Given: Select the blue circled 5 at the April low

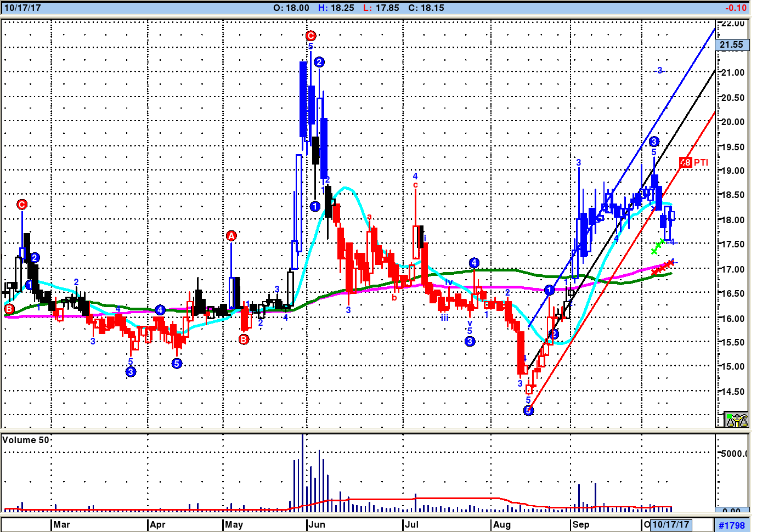Looking at the screenshot, I should 177,364.
